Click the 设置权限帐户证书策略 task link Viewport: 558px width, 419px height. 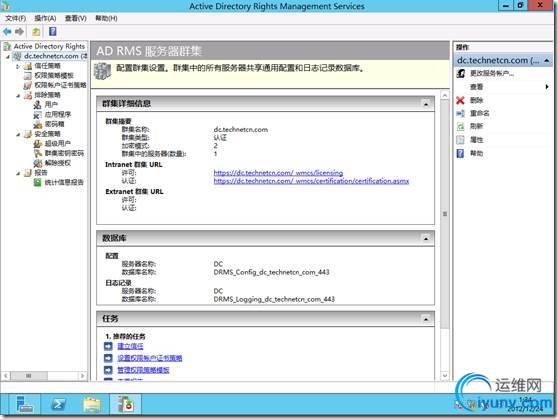pyautogui.click(x=149, y=358)
